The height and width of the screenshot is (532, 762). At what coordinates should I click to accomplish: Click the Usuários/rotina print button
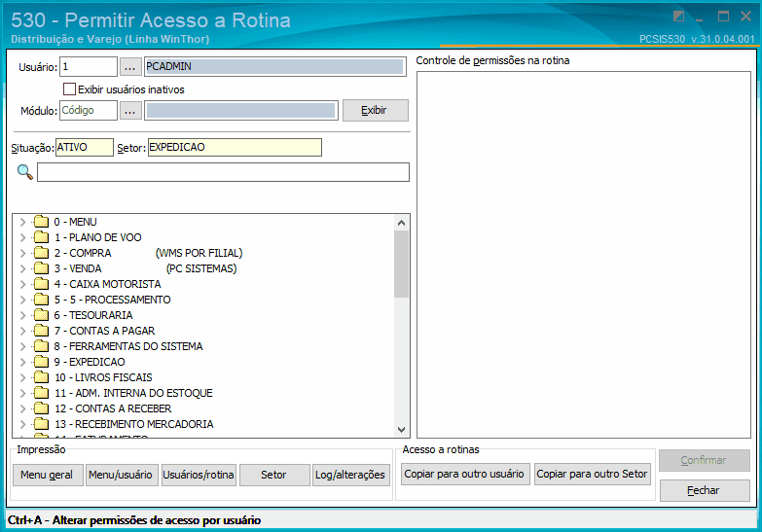tap(199, 475)
